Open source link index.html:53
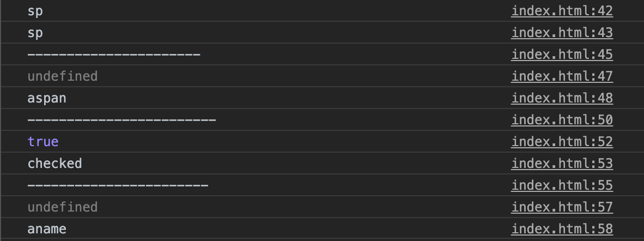The image size is (644, 241). point(562,164)
